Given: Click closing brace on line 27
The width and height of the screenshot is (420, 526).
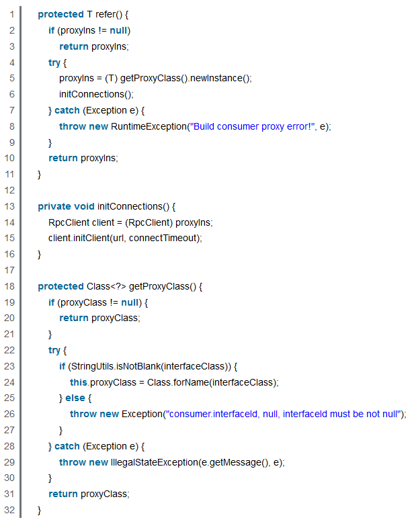Looking at the screenshot, I should [x=60, y=431].
